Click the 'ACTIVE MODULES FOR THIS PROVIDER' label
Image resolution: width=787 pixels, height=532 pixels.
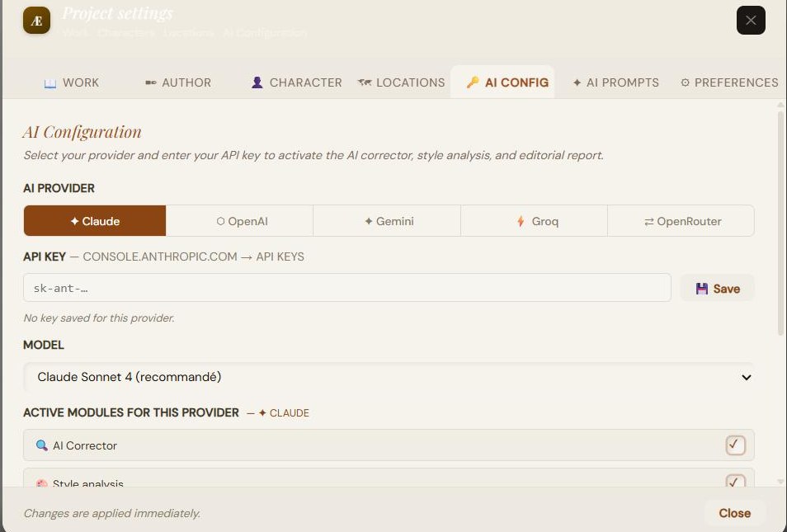(131, 412)
